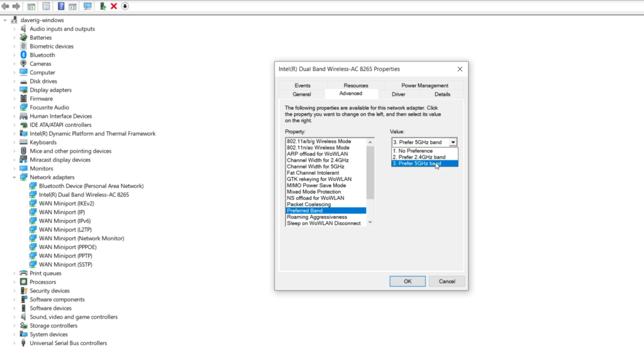Expand the Human Interface Devices node

tap(14, 116)
